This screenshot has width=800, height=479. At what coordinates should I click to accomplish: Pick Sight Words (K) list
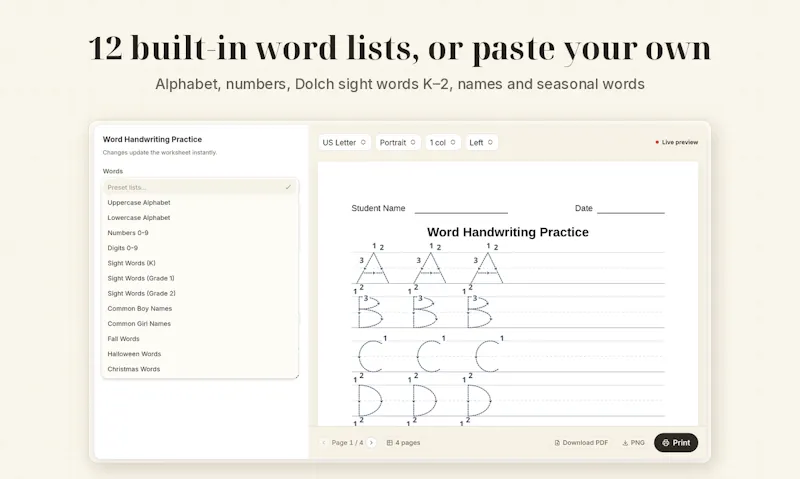tap(200, 263)
